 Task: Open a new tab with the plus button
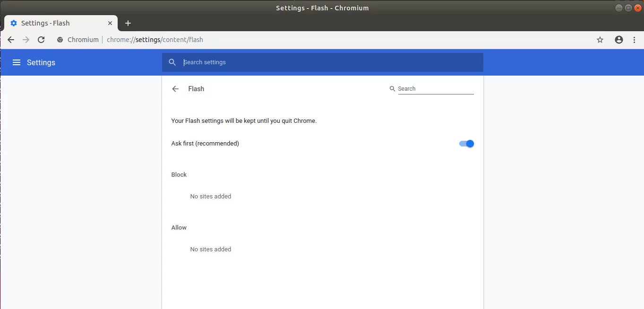pos(128,23)
